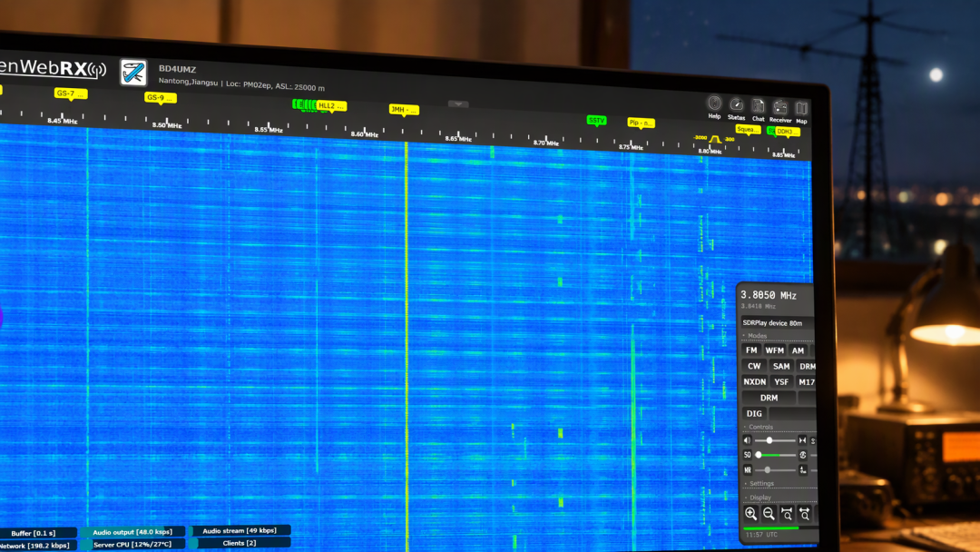980x552 pixels.
Task: Click the bookmark dropdown arrow above frequency scale
Action: point(458,104)
